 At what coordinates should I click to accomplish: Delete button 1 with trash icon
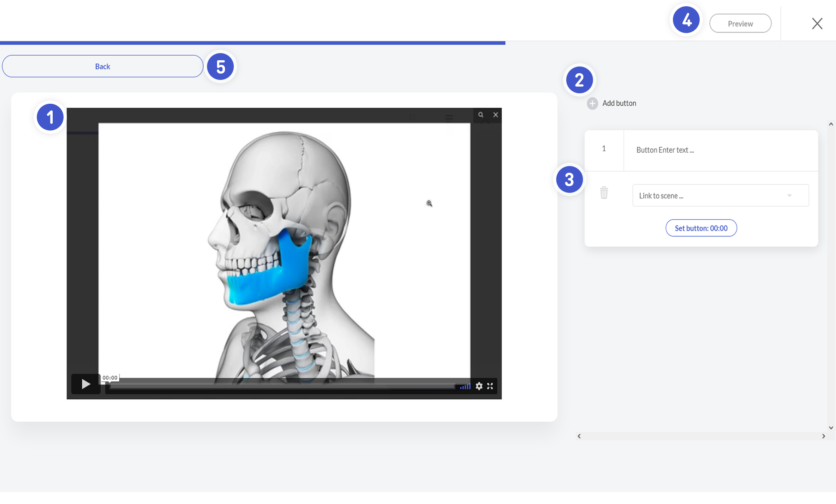point(604,193)
